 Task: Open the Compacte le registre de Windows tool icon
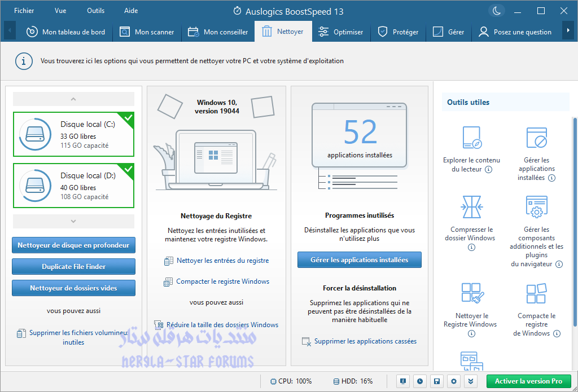pyautogui.click(x=536, y=293)
